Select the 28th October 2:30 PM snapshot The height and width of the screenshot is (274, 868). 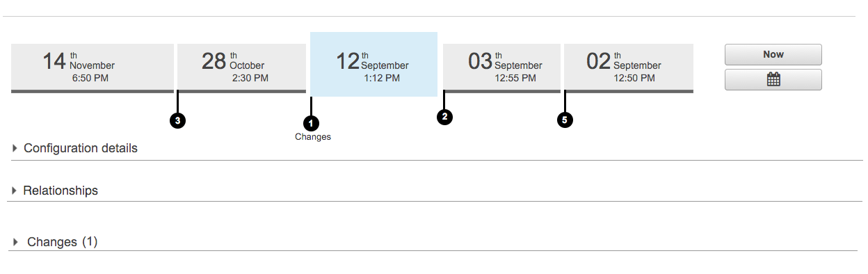pyautogui.click(x=241, y=68)
